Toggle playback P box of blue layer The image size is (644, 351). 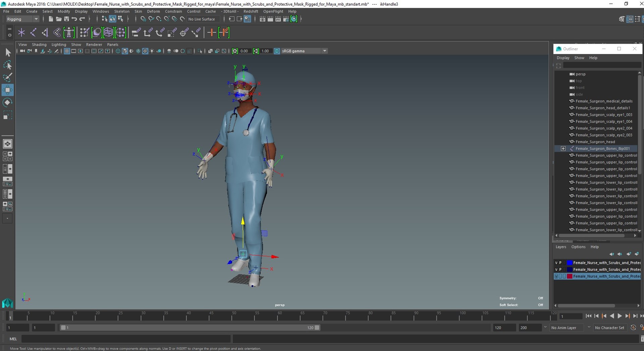click(560, 263)
